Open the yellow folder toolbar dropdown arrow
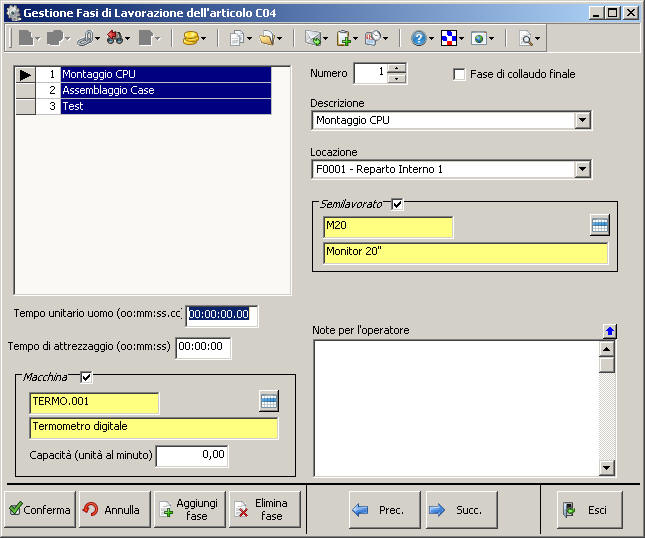 tap(279, 39)
